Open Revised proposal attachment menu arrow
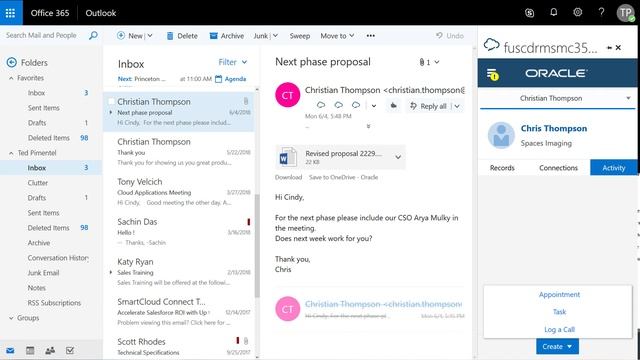This screenshot has width=640, height=360. click(398, 157)
